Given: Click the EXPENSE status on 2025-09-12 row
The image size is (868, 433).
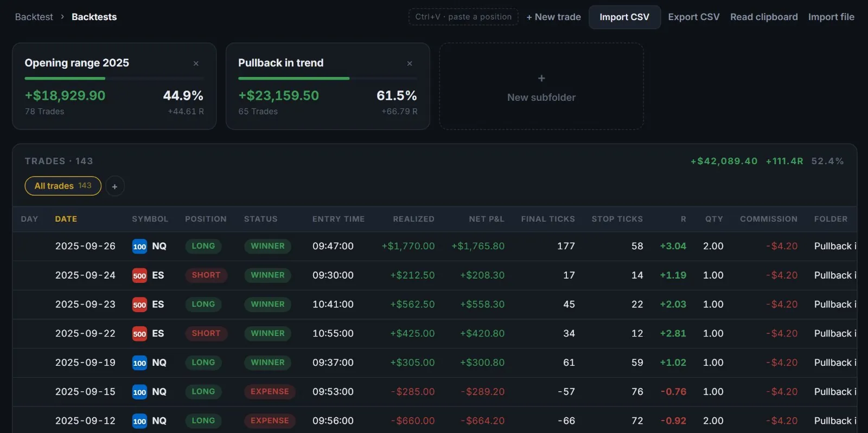Looking at the screenshot, I should click(270, 421).
